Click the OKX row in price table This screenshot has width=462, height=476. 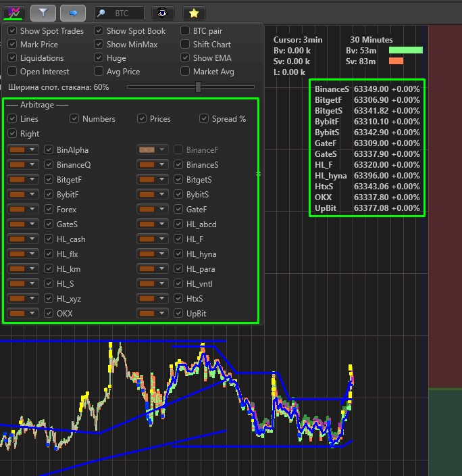coord(367,197)
